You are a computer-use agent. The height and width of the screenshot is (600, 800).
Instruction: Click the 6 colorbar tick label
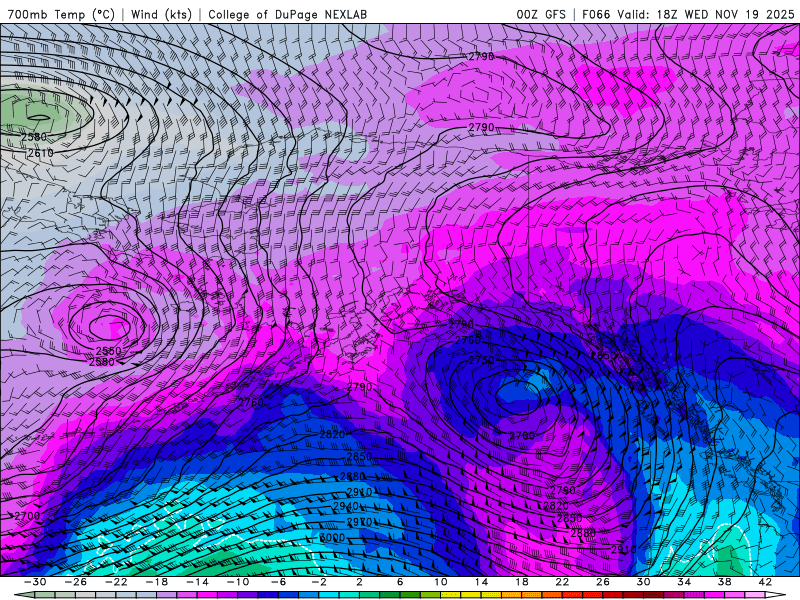pos(400,582)
